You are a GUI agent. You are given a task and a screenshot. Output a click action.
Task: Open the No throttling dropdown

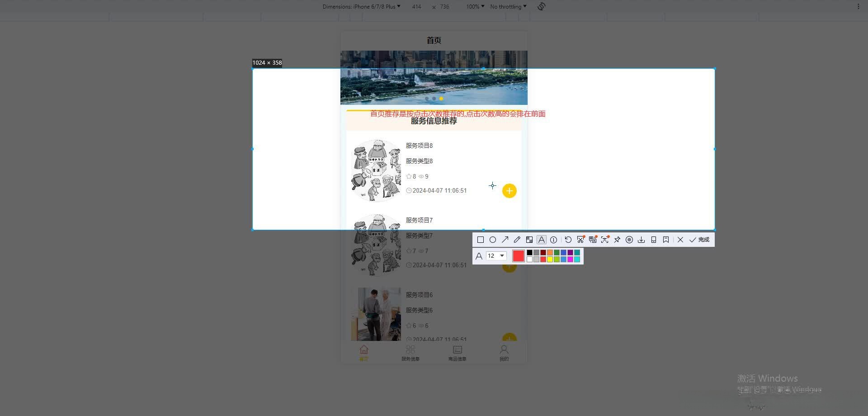(507, 6)
